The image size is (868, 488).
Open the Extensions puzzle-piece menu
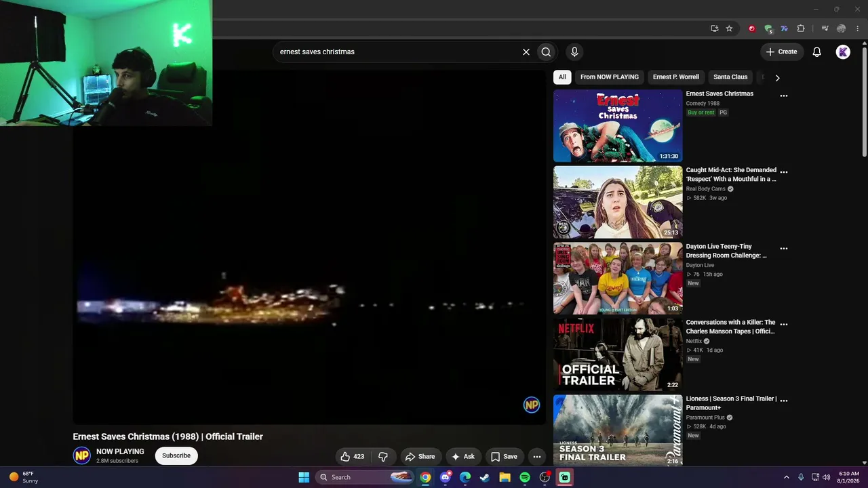pos(801,28)
